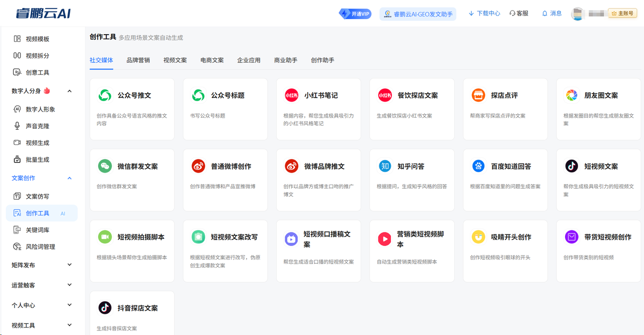The height and width of the screenshot is (335, 644).
Task: Click the 餐饮探店文案 icon
Action: point(385,95)
